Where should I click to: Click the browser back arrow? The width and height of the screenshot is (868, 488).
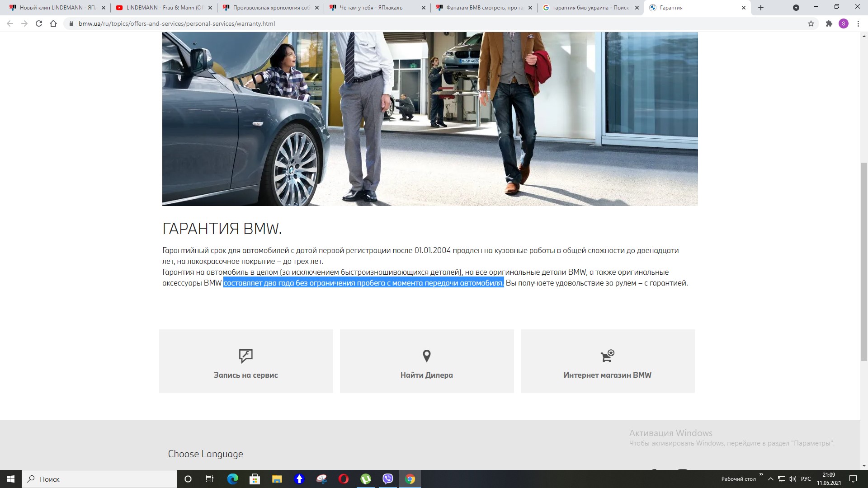[x=10, y=23]
